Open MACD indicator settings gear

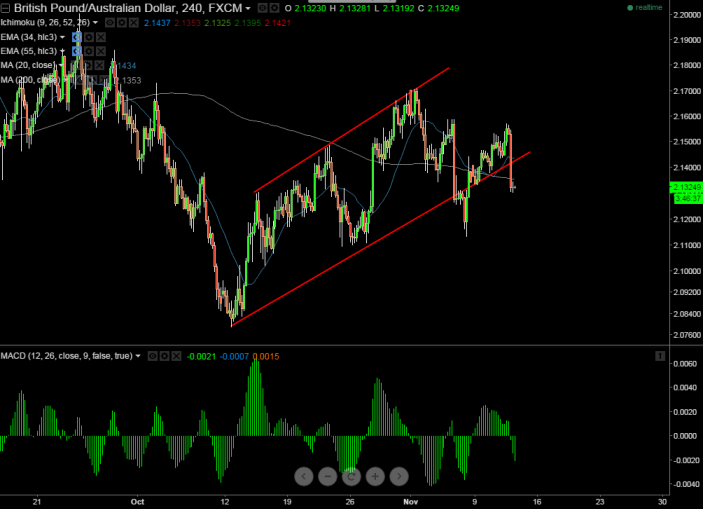tap(165, 356)
